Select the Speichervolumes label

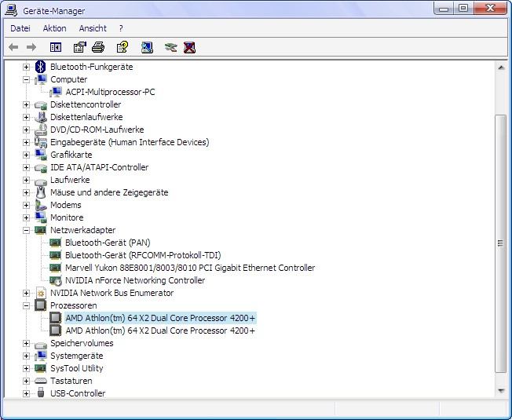point(82,343)
